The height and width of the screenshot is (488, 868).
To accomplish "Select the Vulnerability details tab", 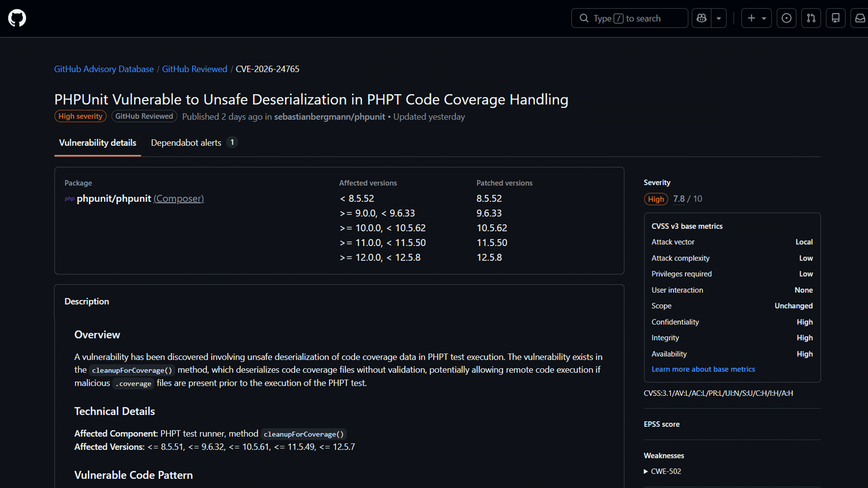I will click(97, 143).
